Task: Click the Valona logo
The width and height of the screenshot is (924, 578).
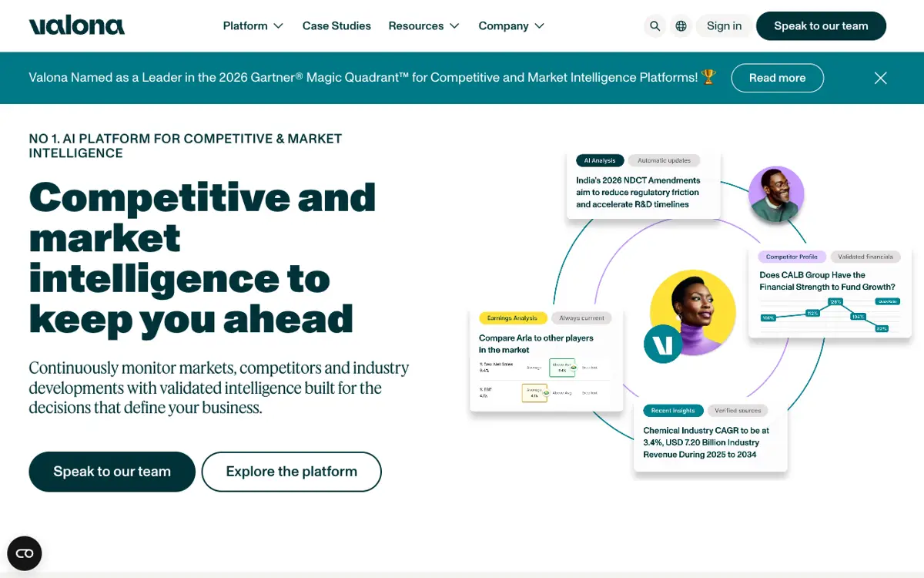Action: [x=76, y=25]
